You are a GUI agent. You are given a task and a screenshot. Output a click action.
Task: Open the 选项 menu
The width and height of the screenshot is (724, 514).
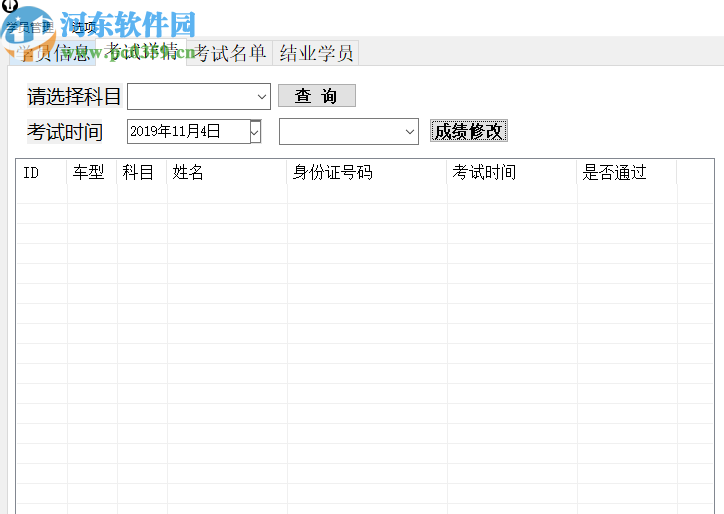(84, 27)
